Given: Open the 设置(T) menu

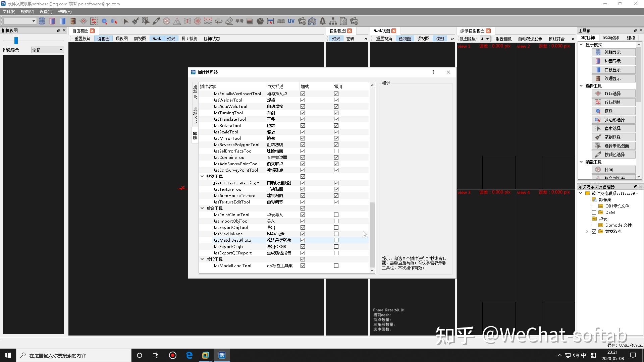Looking at the screenshot, I should (46, 12).
